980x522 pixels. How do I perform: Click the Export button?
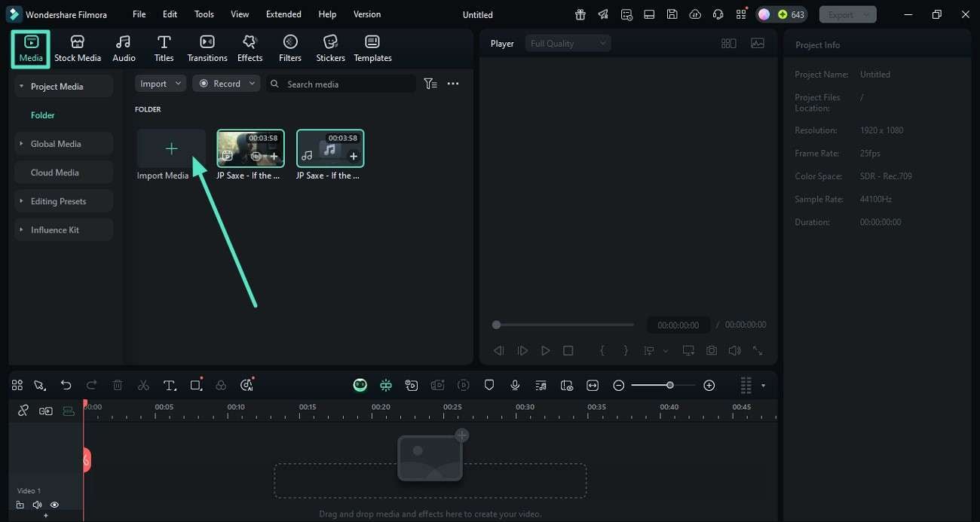[847, 14]
